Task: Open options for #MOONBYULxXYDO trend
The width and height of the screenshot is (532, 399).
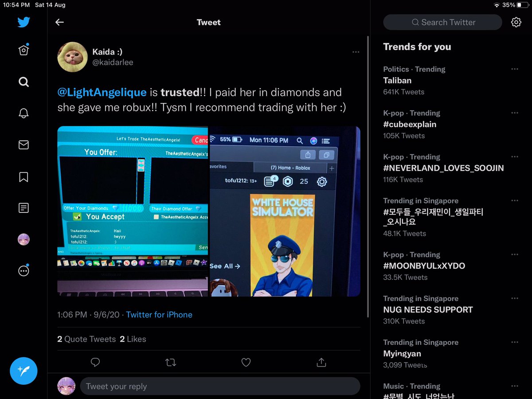Action: point(514,255)
